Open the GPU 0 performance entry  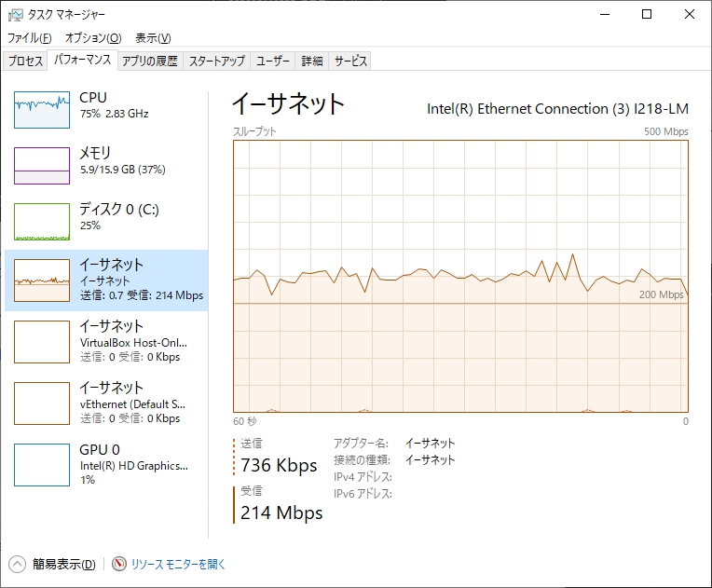[x=106, y=463]
